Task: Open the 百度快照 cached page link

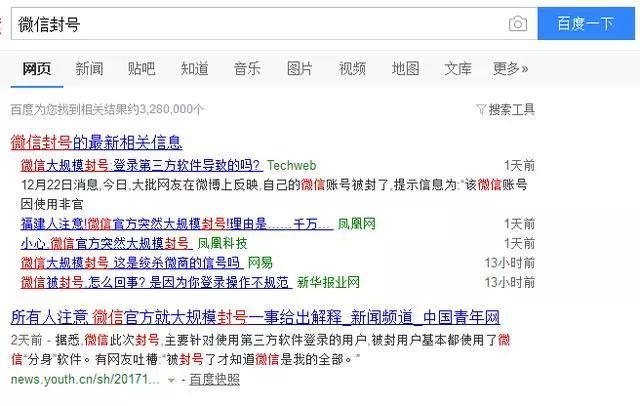Action: tap(215, 379)
